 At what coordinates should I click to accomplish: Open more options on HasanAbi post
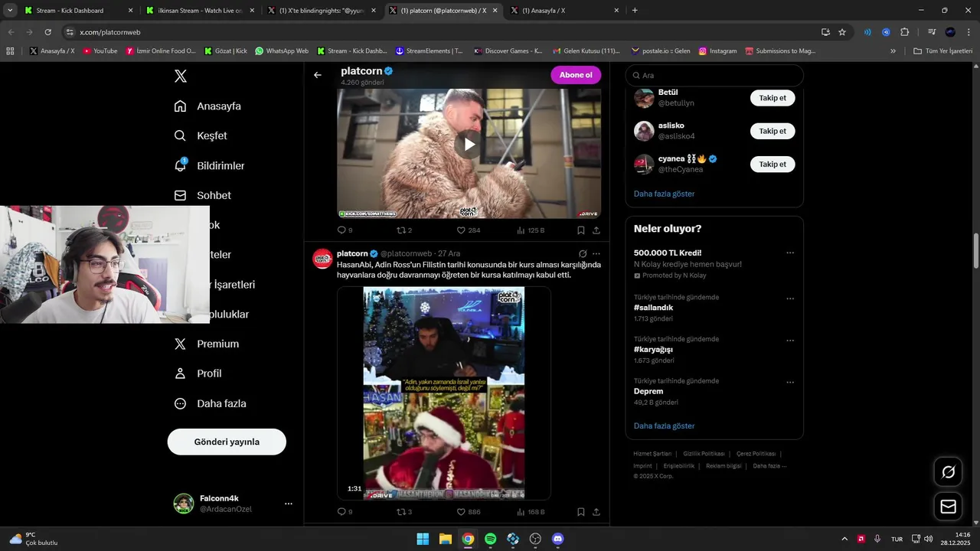596,253
